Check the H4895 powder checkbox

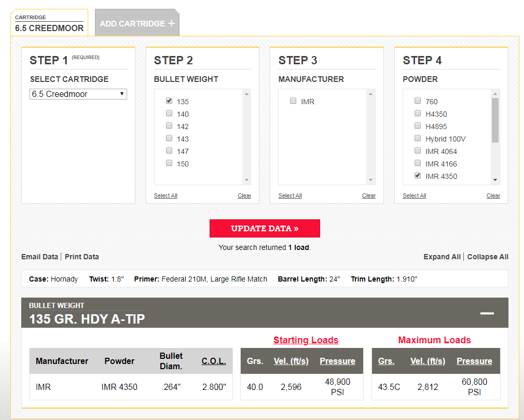tap(418, 125)
